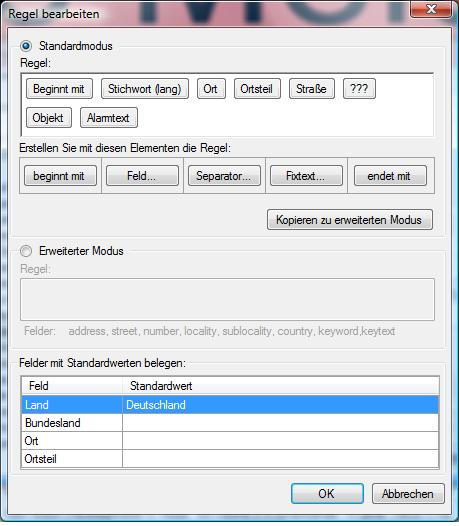Select the 'Stichwort (lang)' rule token

click(x=145, y=89)
